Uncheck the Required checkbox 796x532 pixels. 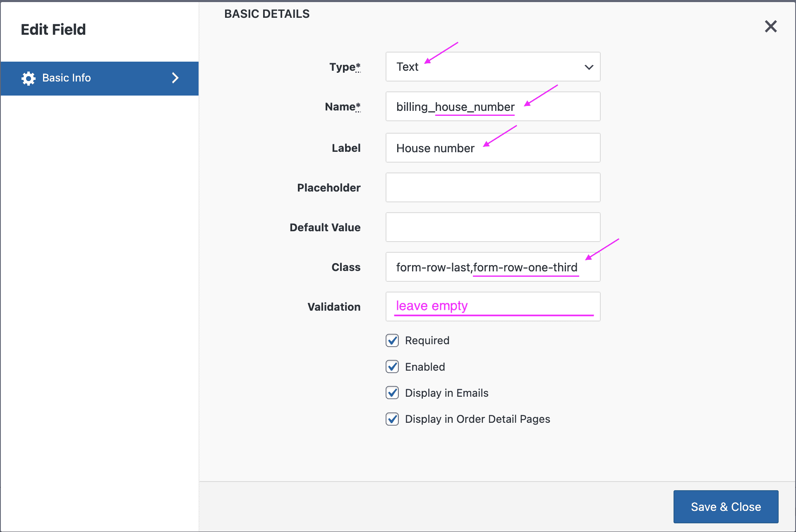tap(392, 340)
